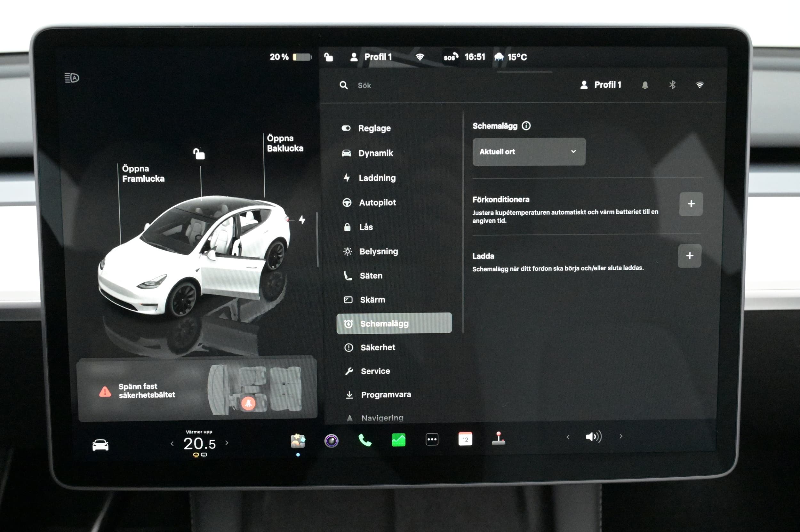
Task: Expand the Aktuell ort dropdown
Action: coord(528,152)
